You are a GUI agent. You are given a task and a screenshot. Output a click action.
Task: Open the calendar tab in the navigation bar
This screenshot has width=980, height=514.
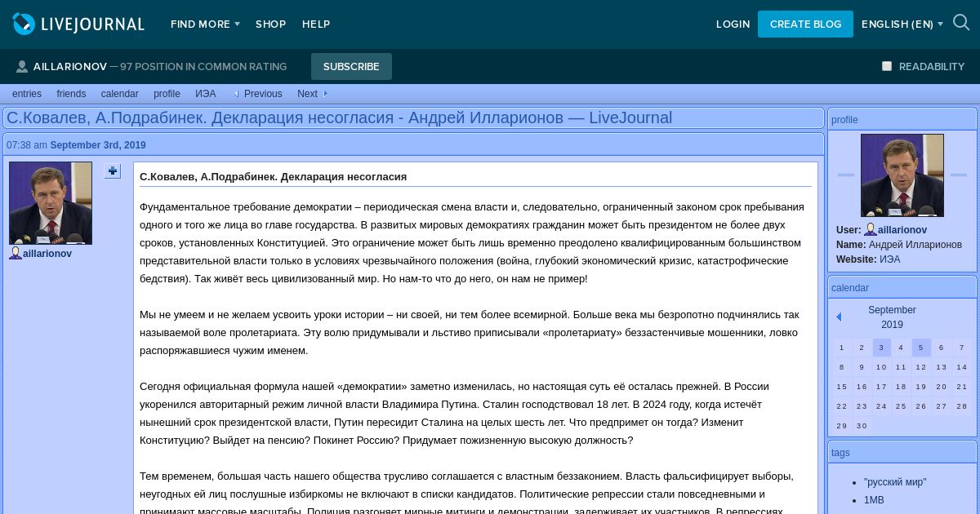(x=120, y=94)
